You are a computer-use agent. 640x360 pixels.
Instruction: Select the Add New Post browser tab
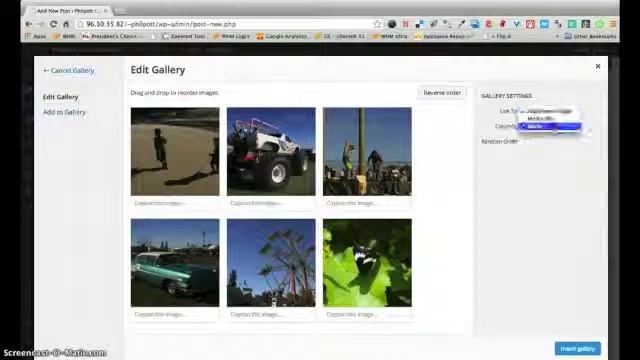coord(68,11)
